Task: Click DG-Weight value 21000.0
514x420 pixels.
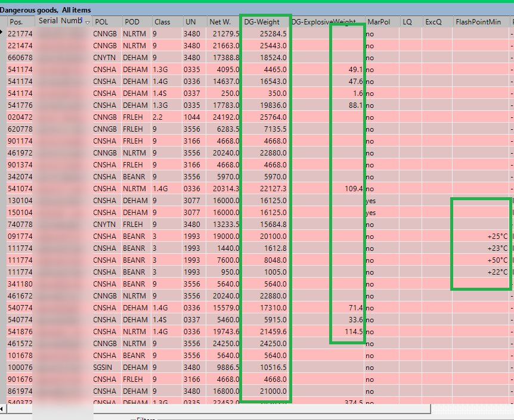Action: (x=273, y=391)
